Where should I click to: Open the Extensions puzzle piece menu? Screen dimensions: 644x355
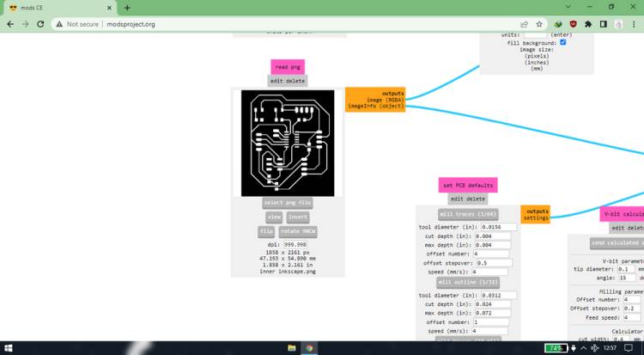coord(588,24)
